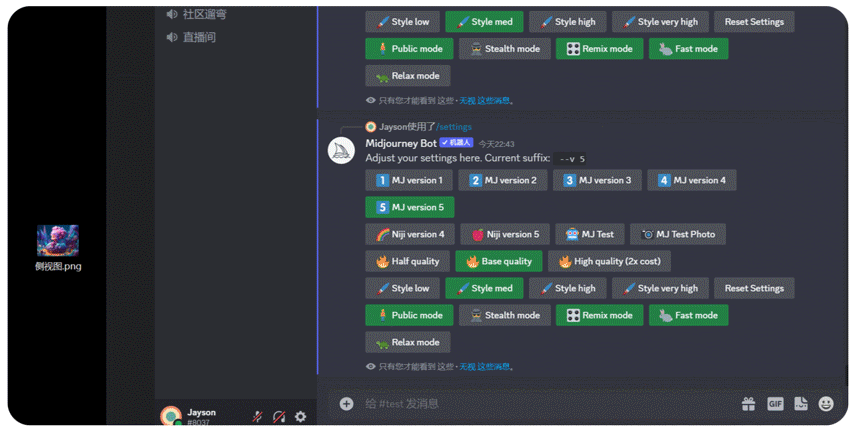Toggle Base quality
This screenshot has height=431, width=856.
(498, 261)
